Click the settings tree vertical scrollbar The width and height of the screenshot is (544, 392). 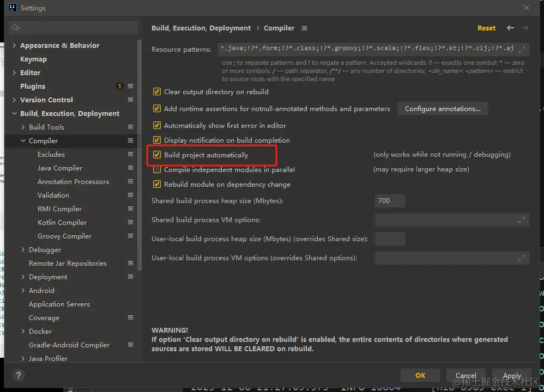click(140, 155)
